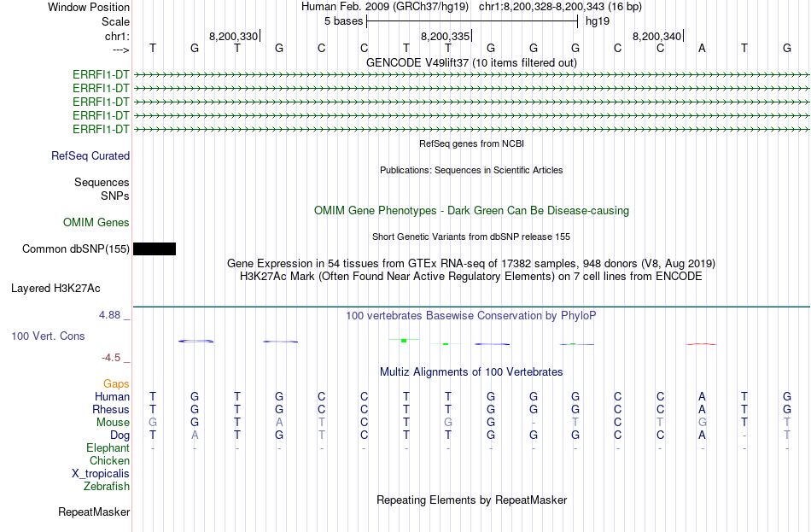Click the RepeatMasker track label
The width and height of the screenshot is (811, 532).
coord(94,512)
